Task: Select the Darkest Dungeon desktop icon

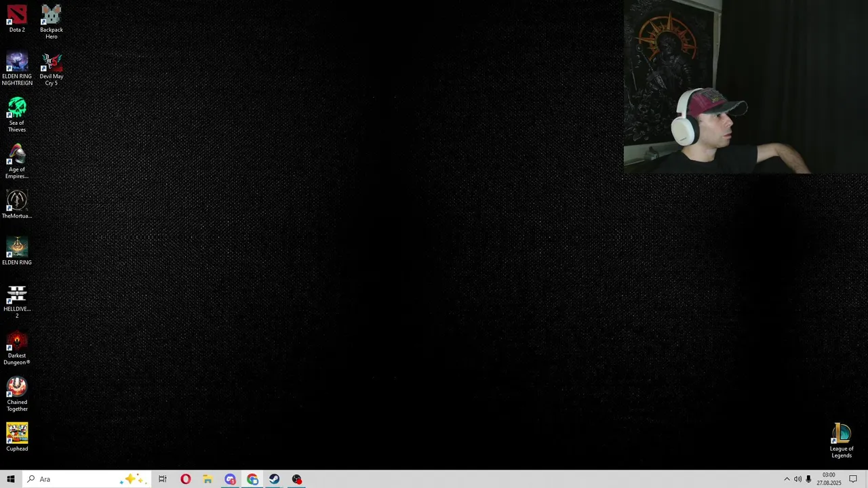Action: point(17,348)
